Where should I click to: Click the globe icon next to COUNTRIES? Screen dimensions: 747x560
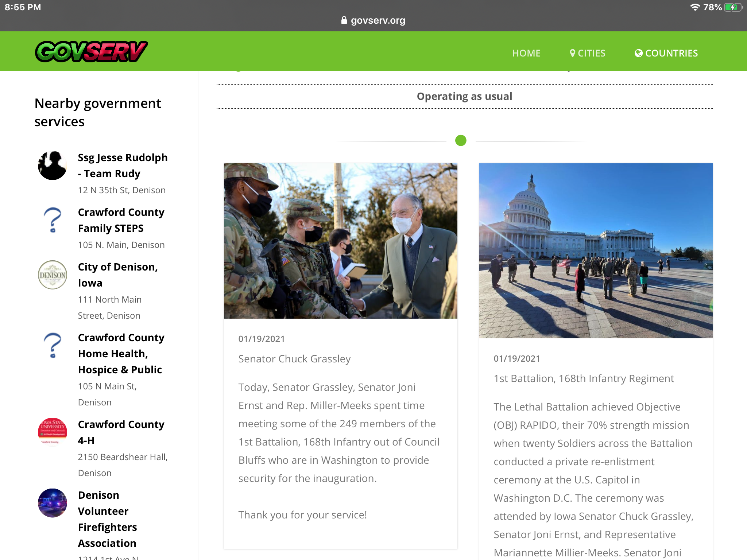(639, 53)
